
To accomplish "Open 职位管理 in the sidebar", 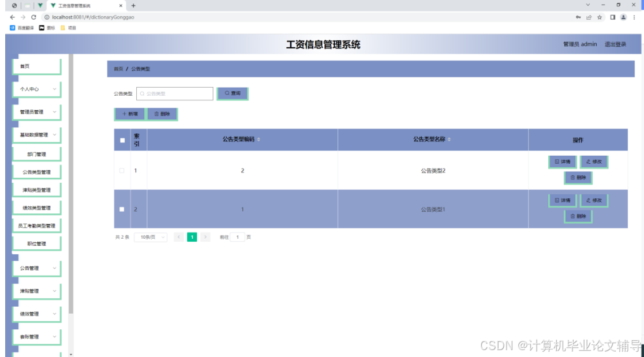I will click(36, 243).
